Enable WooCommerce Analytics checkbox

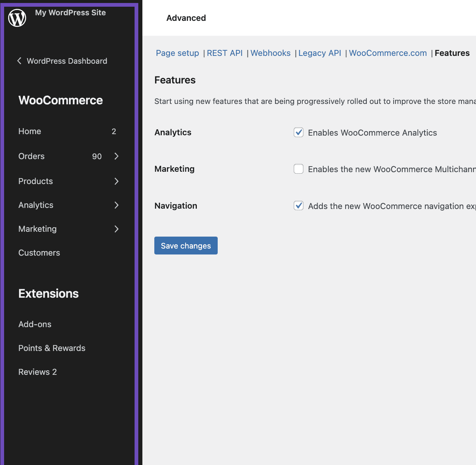pos(298,132)
